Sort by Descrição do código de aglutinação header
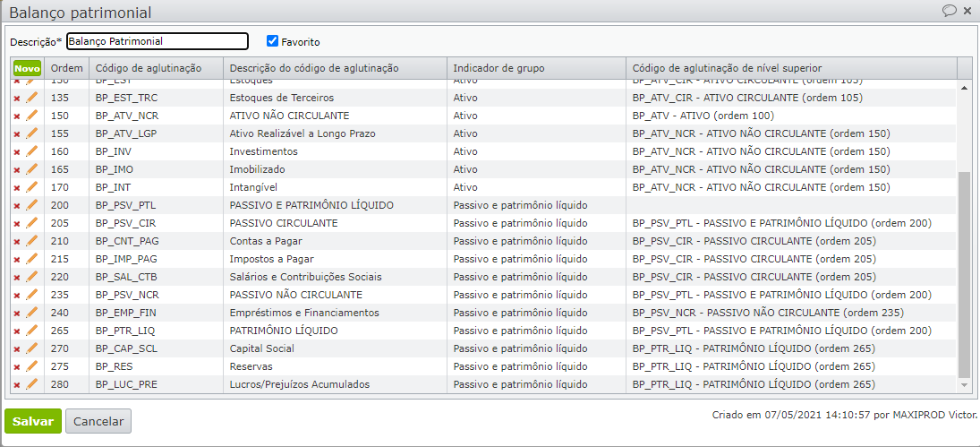This screenshot has height=447, width=980. 335,68
